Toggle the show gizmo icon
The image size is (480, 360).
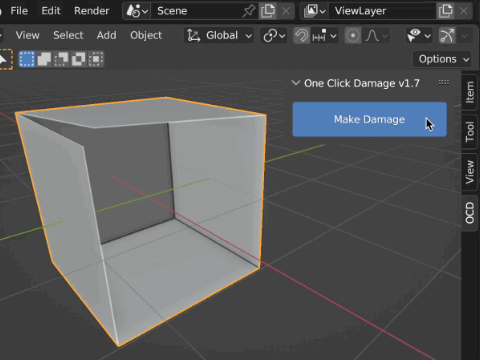click(x=447, y=35)
